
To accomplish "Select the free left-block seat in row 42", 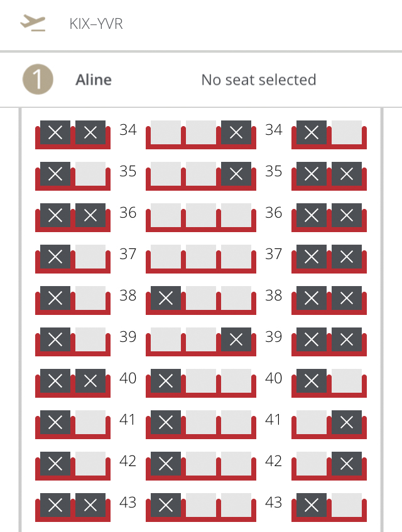I will pyautogui.click(x=90, y=464).
